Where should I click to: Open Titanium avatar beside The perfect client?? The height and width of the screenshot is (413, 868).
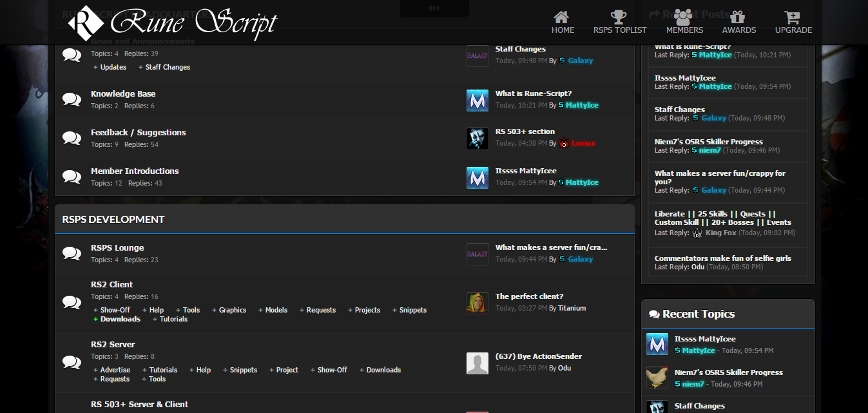(x=477, y=303)
